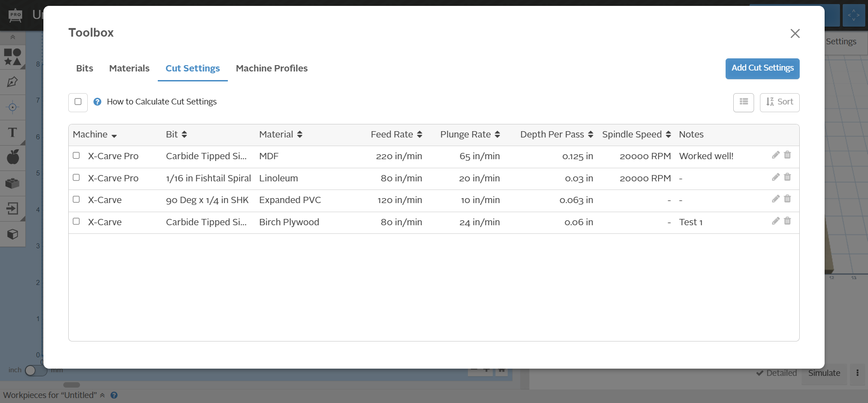The height and width of the screenshot is (403, 868).
Task: Open the 3D box icon in sidebar
Action: [x=13, y=234]
